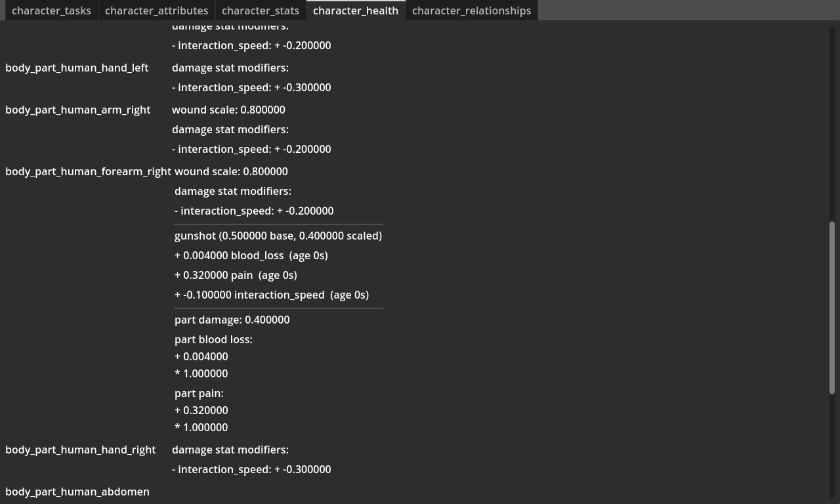Select the -0.100000 interaction_speed wound effect line
Viewport: 840px width, 504px height.
[x=271, y=295]
